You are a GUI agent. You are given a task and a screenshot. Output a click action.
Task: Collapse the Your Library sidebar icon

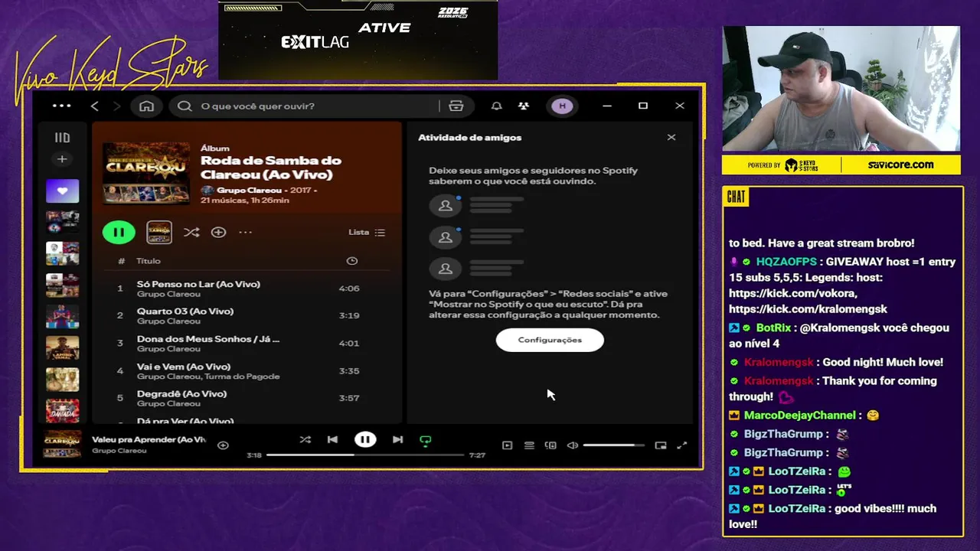click(x=62, y=138)
